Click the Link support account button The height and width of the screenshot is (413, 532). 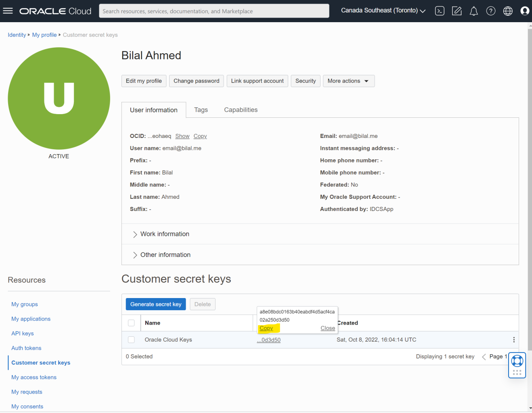pos(258,81)
